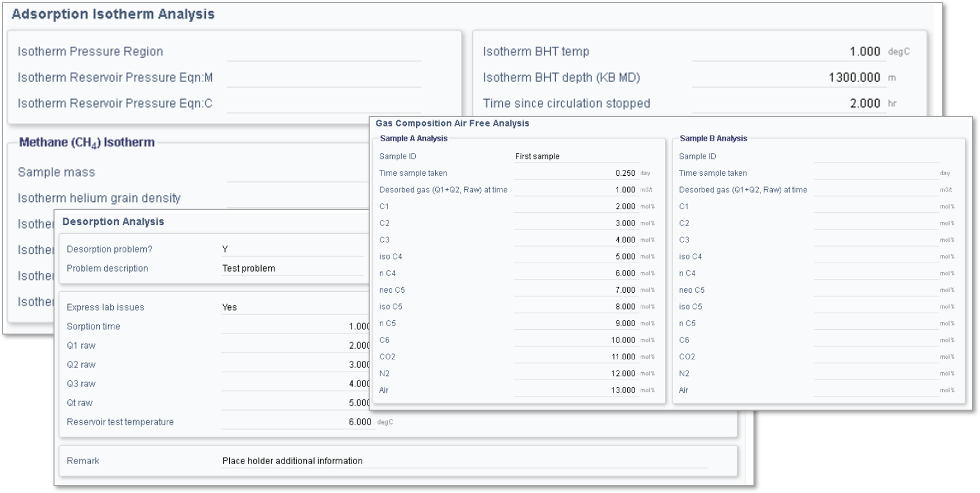Click the Express lab issues field
Image resolution: width=980 pixels, height=493 pixels.
click(x=295, y=307)
